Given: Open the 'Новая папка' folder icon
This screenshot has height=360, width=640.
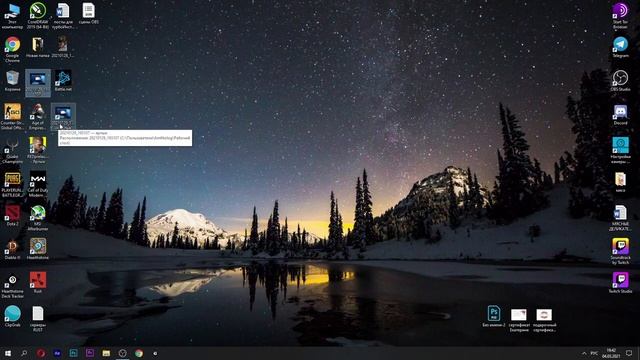Looking at the screenshot, I should (x=38, y=47).
